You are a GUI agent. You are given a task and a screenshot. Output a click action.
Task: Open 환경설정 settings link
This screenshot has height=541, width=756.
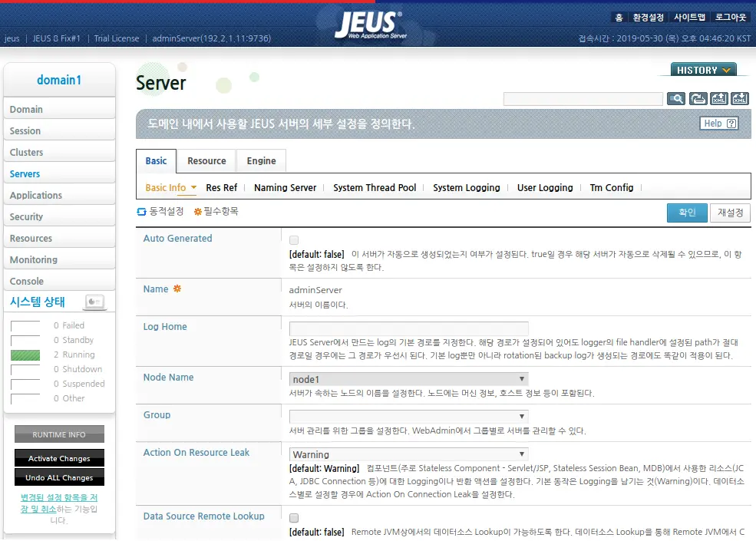(x=648, y=18)
